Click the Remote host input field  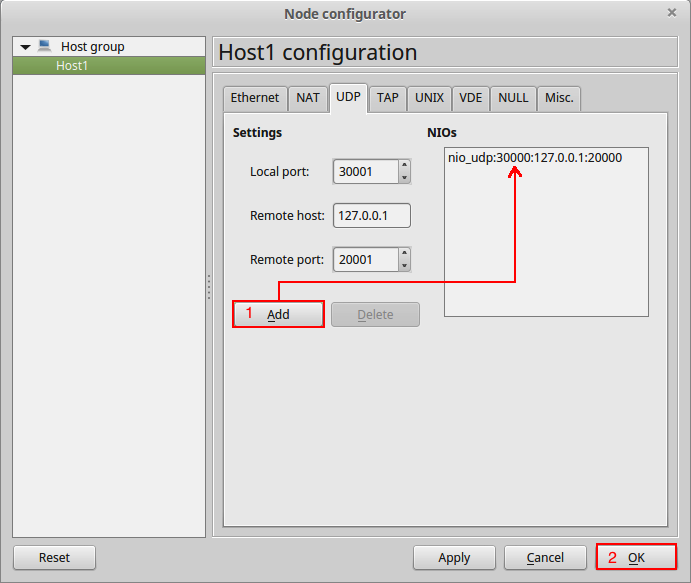pos(371,216)
